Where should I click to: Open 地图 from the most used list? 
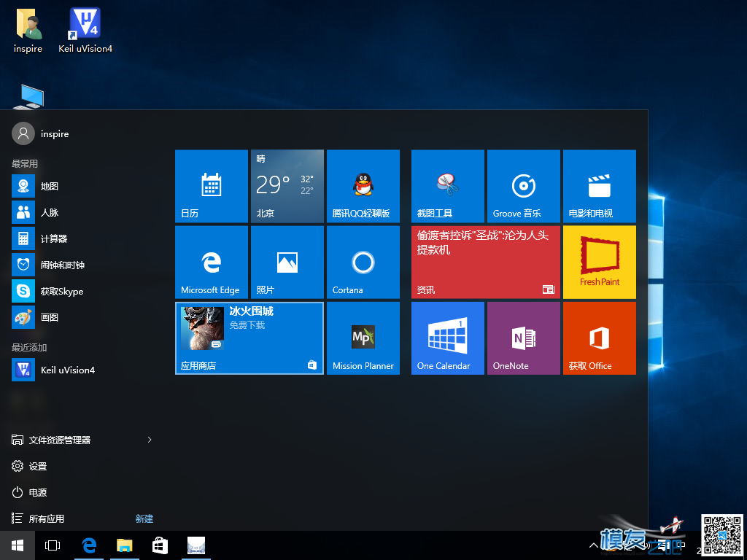tap(82, 186)
